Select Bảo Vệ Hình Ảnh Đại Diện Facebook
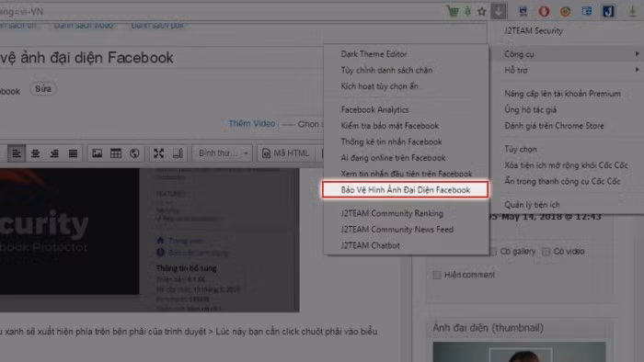 click(406, 190)
